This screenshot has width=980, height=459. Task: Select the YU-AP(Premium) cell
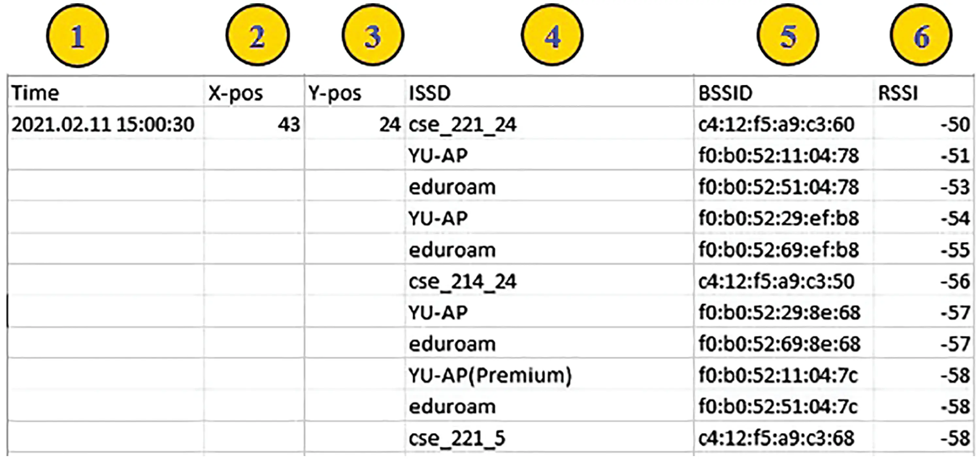click(x=550, y=375)
